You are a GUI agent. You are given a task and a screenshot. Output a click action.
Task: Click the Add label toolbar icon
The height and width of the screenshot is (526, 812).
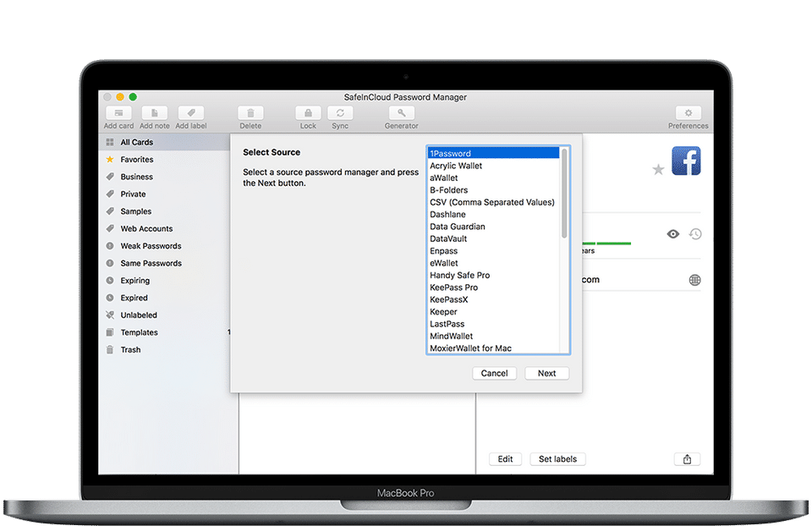click(191, 112)
